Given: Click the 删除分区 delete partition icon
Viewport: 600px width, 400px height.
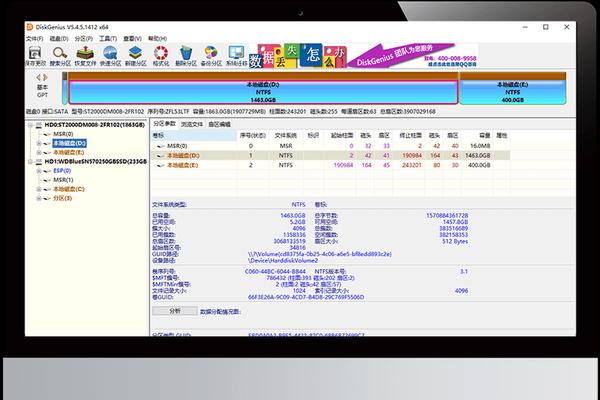Looking at the screenshot, I should 186,56.
